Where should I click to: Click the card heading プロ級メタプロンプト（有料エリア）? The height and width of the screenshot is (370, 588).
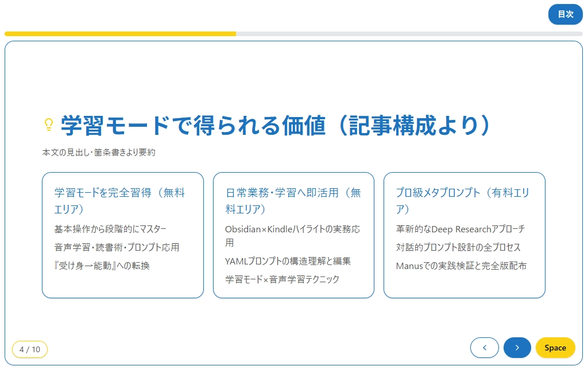(462, 201)
